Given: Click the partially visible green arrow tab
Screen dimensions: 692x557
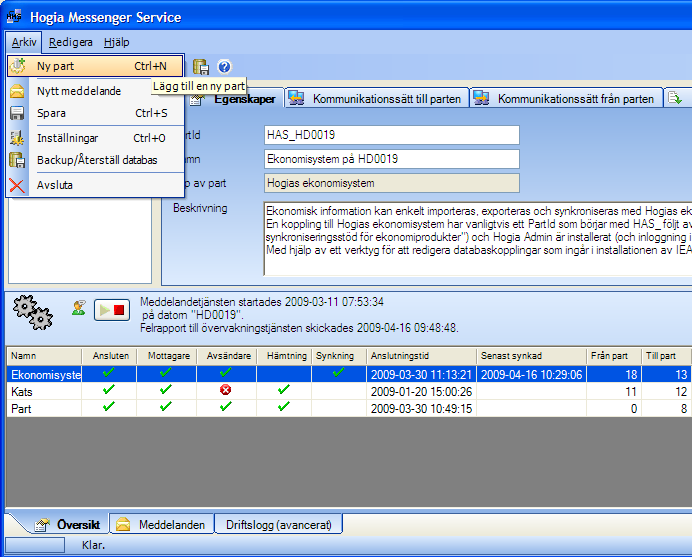Looking at the screenshot, I should [677, 98].
